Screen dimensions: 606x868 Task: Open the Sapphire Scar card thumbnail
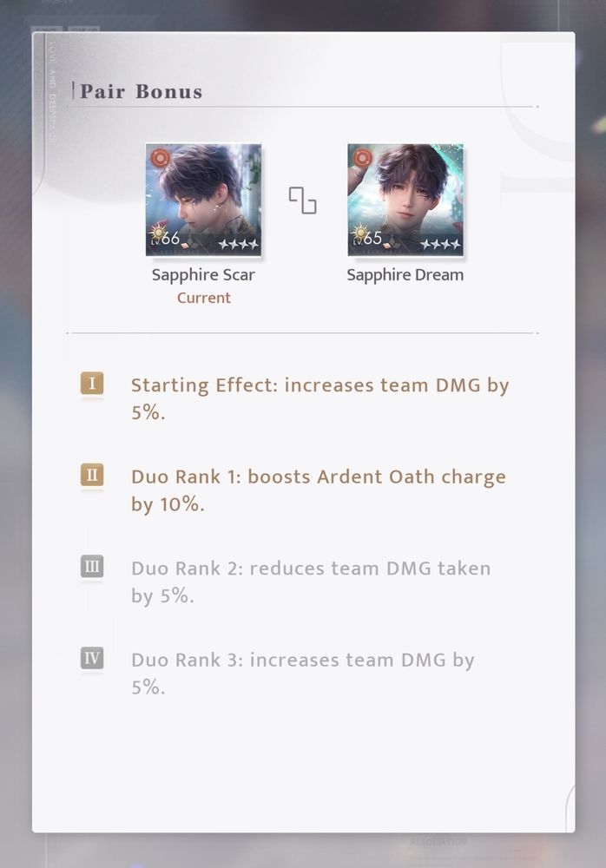(x=203, y=200)
